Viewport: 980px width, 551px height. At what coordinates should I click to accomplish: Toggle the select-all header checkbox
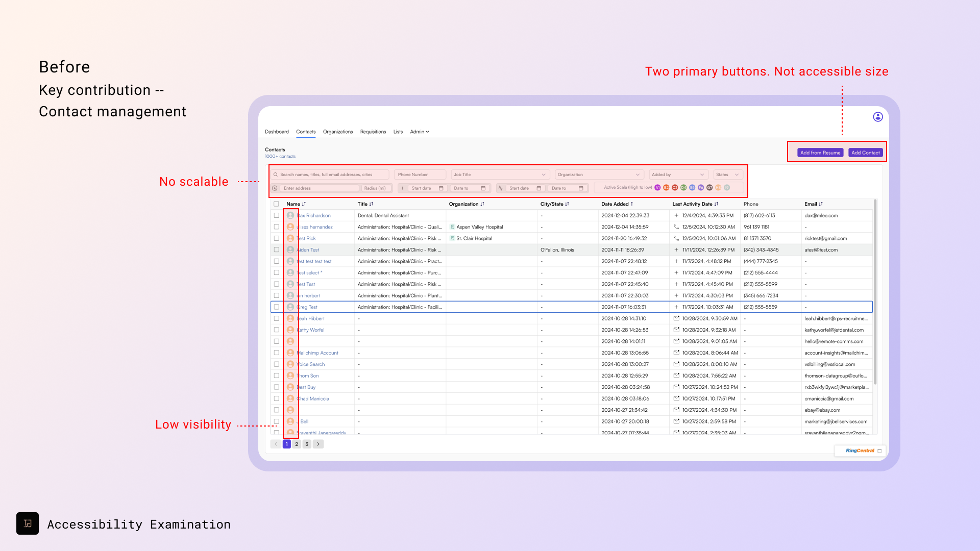276,204
